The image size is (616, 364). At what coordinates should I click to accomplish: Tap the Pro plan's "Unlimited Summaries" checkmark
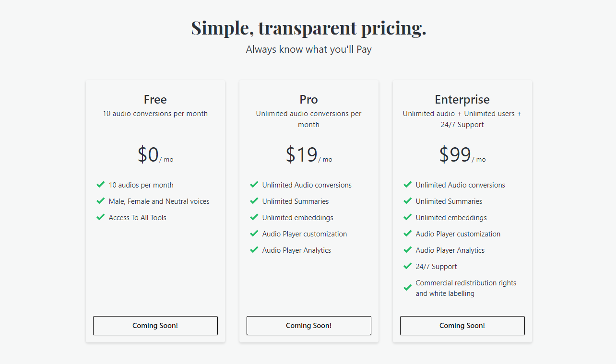254,201
